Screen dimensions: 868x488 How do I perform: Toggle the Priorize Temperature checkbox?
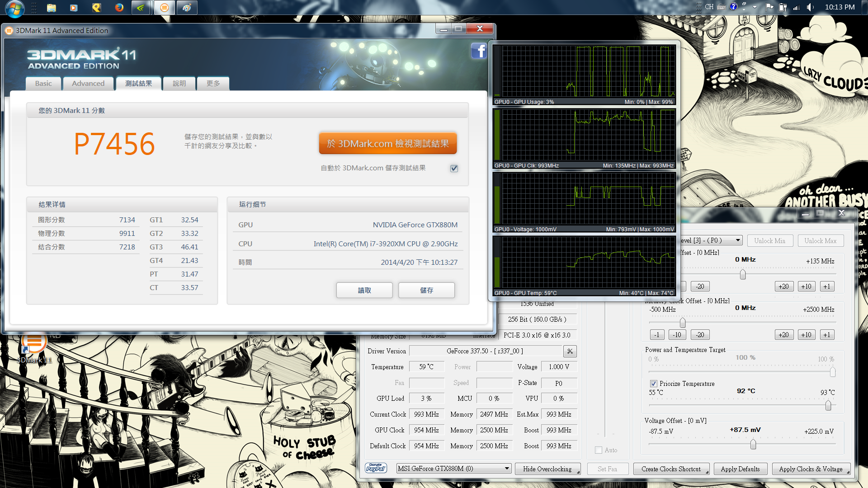653,384
